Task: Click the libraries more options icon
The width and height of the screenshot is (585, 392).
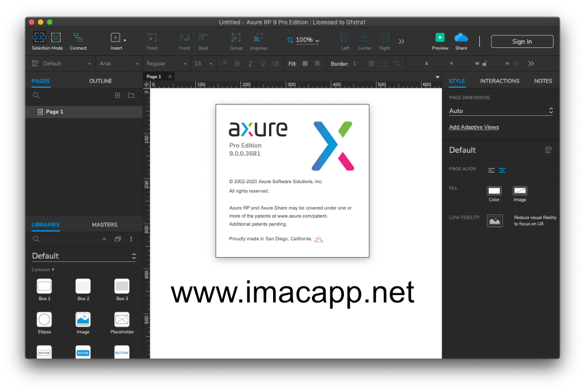Action: [x=131, y=239]
